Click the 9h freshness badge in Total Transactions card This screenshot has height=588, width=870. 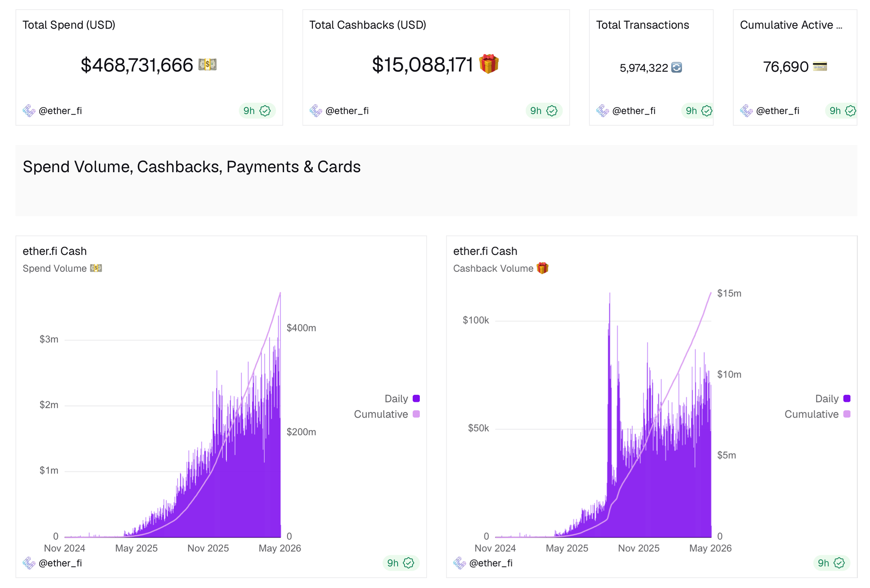(697, 111)
